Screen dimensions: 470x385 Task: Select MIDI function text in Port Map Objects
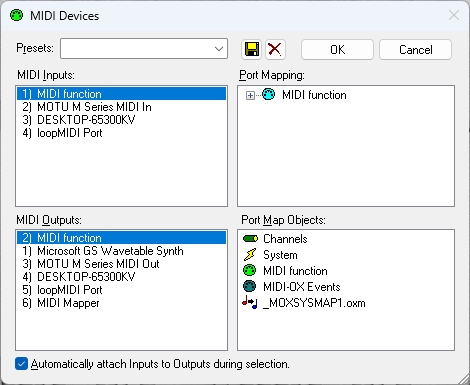pos(295,271)
